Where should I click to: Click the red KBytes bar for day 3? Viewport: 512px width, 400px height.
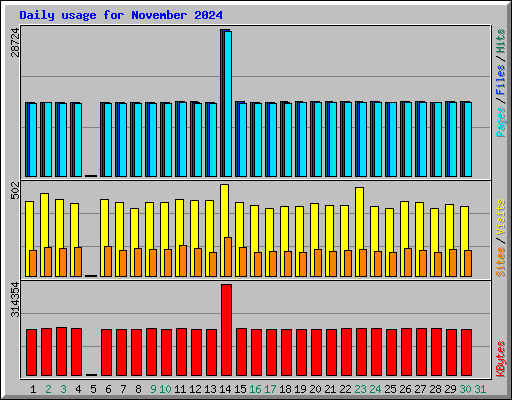61,351
